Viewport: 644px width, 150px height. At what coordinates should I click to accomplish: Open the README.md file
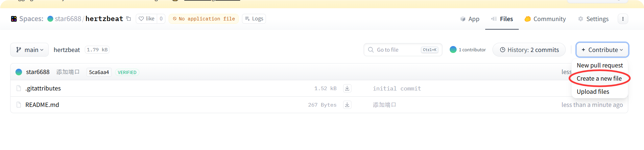coord(42,105)
